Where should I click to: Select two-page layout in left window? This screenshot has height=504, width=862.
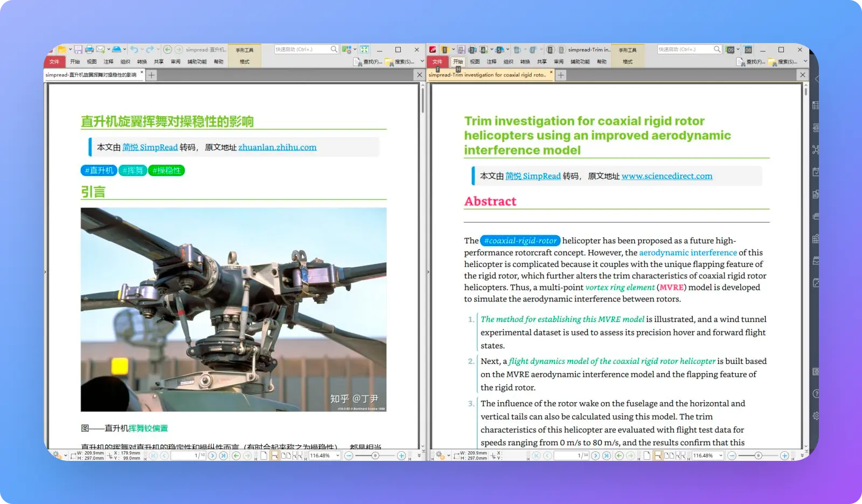point(286,456)
